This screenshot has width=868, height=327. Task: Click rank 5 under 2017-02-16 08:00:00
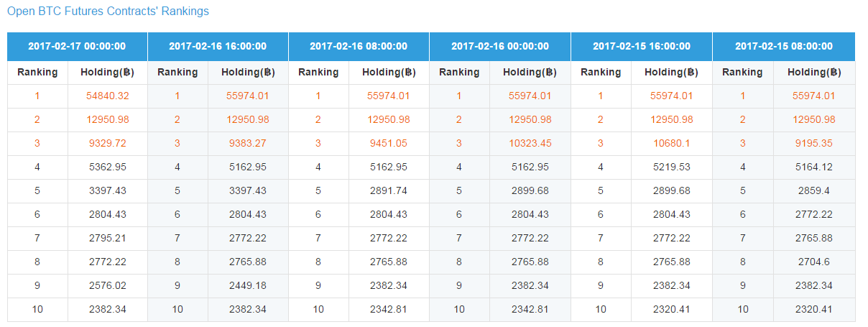click(x=318, y=191)
